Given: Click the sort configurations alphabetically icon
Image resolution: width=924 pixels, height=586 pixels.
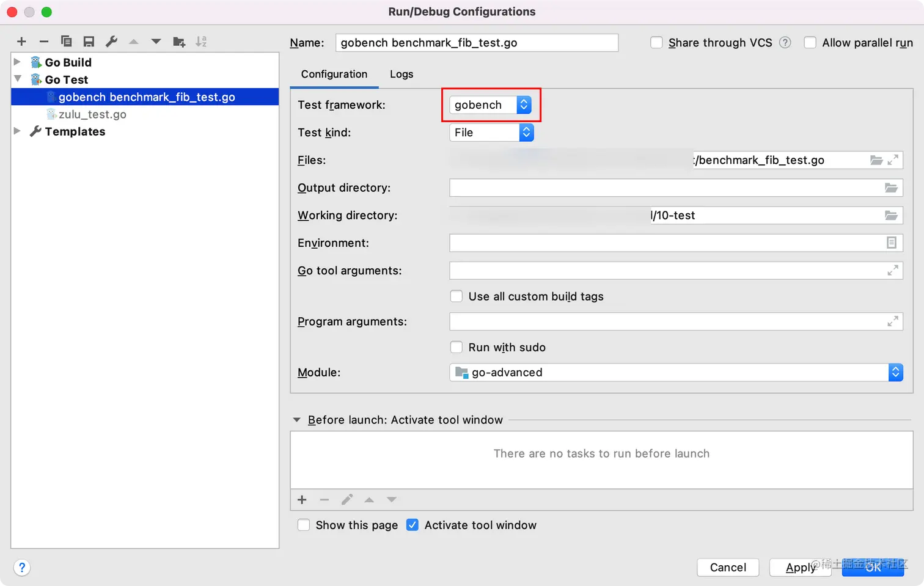Looking at the screenshot, I should point(201,42).
